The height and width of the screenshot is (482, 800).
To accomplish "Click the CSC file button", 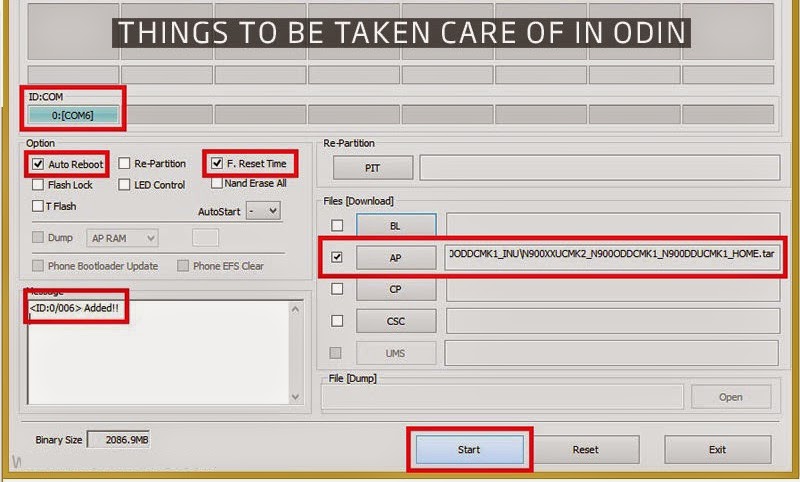I will tap(396, 321).
